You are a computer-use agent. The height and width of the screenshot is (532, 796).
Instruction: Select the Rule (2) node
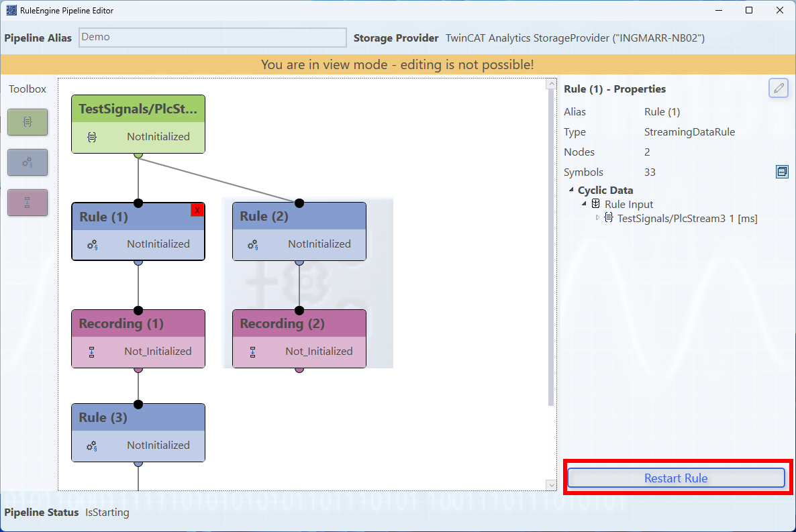[x=299, y=231]
